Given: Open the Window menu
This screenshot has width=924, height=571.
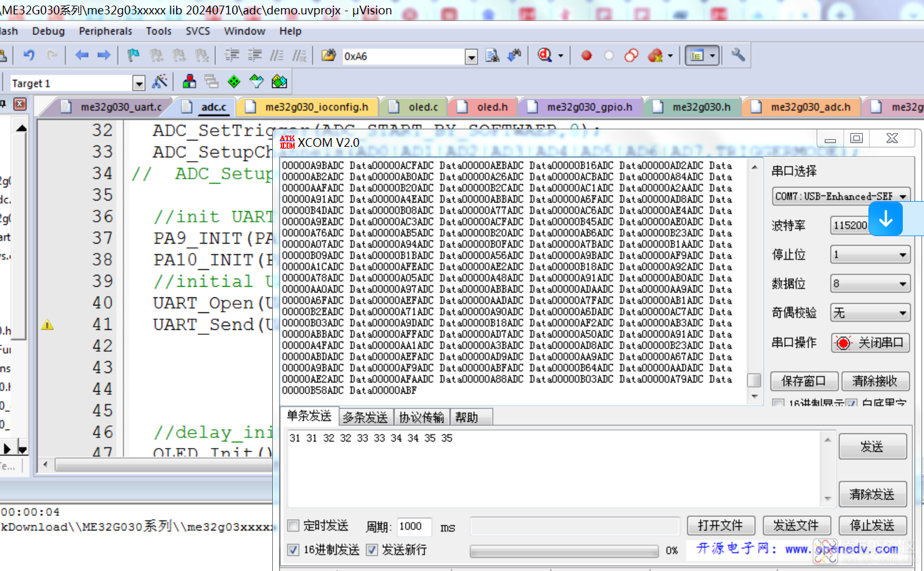Looking at the screenshot, I should point(245,31).
